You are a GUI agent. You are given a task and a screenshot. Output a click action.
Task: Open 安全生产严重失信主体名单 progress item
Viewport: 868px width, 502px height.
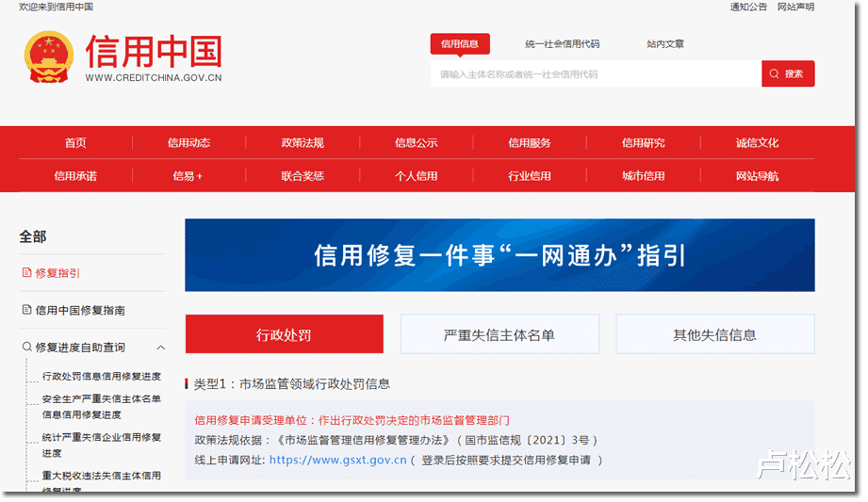point(101,406)
